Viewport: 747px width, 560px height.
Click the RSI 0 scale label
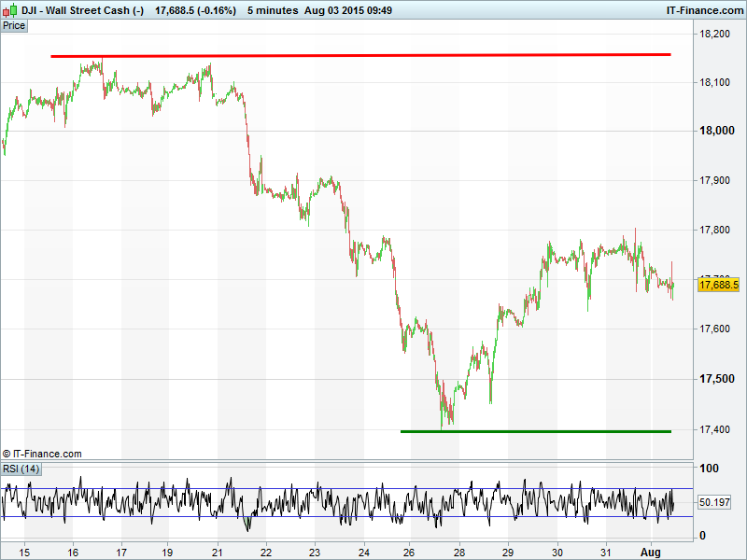coord(703,536)
